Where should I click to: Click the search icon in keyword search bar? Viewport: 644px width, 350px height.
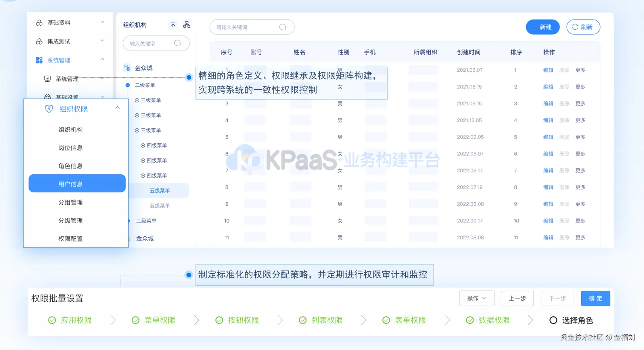[283, 27]
